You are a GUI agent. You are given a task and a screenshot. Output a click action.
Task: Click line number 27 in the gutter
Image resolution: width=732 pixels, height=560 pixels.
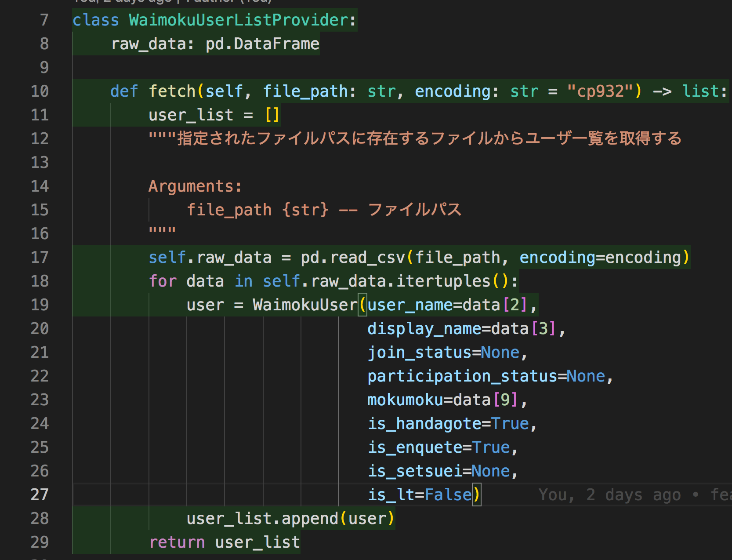[40, 495]
